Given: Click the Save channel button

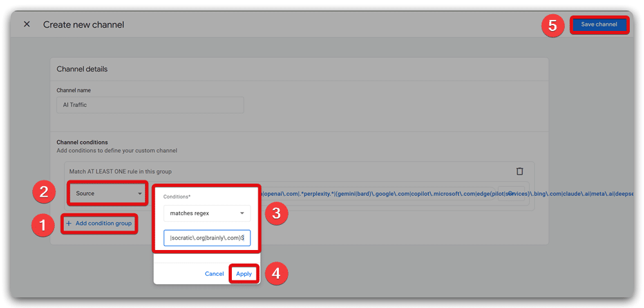Looking at the screenshot, I should pos(599,24).
